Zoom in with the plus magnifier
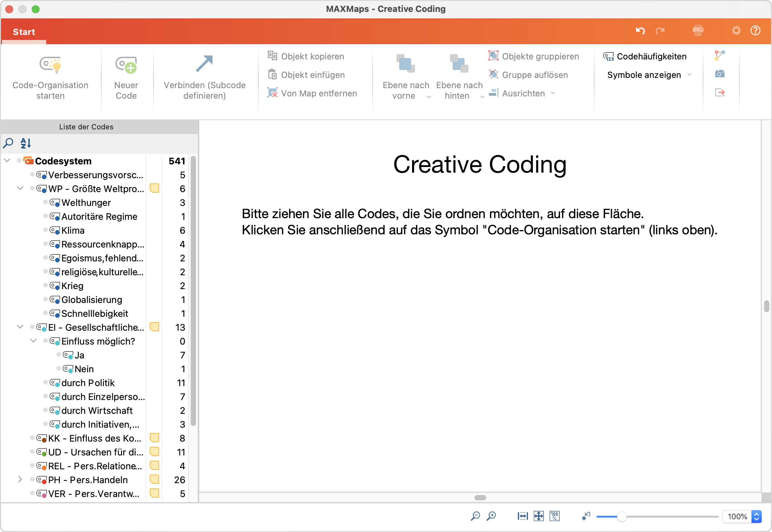Image resolution: width=772 pixels, height=532 pixels. click(491, 516)
